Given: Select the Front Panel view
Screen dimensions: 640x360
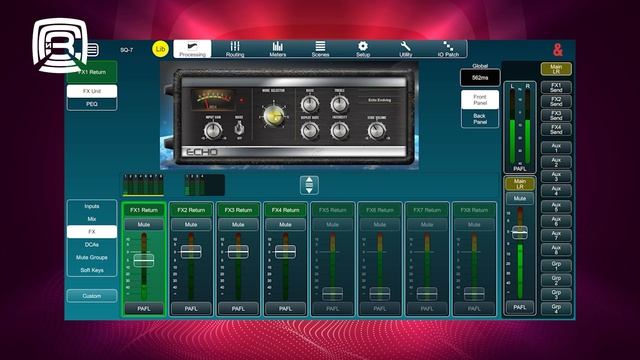Looking at the screenshot, I should (480, 100).
